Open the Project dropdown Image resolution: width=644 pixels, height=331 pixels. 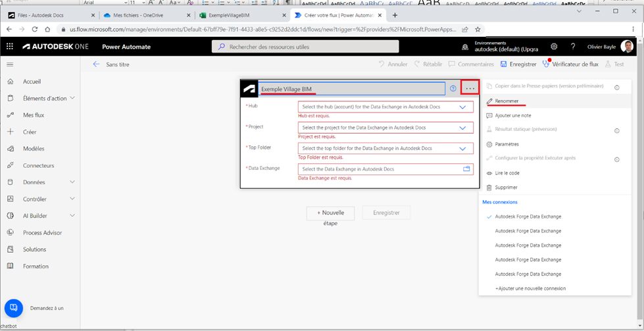click(385, 128)
